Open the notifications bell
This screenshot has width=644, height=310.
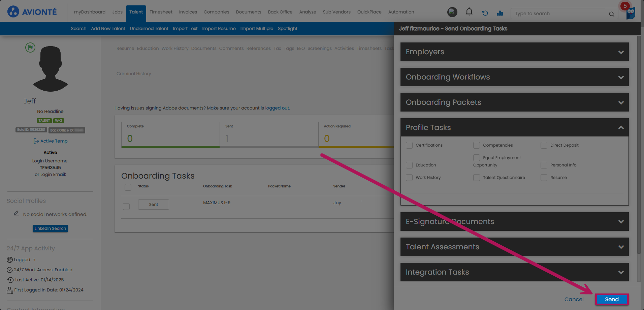coord(469,12)
